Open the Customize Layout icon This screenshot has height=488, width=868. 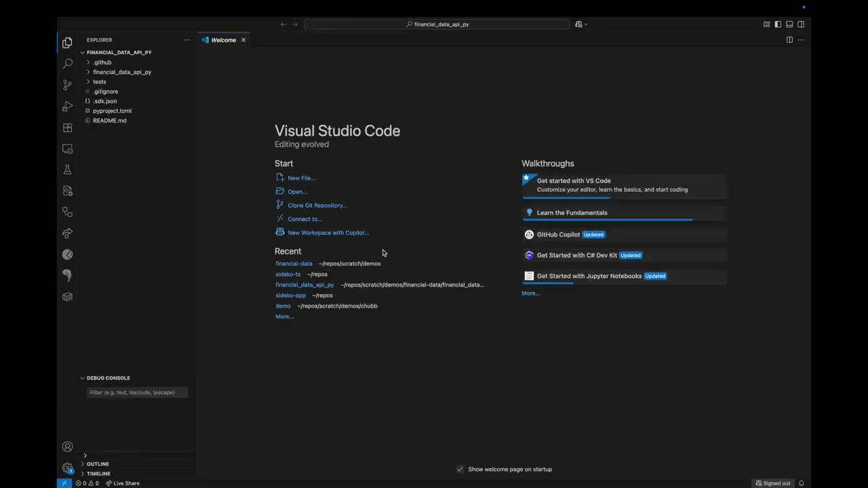tap(766, 24)
